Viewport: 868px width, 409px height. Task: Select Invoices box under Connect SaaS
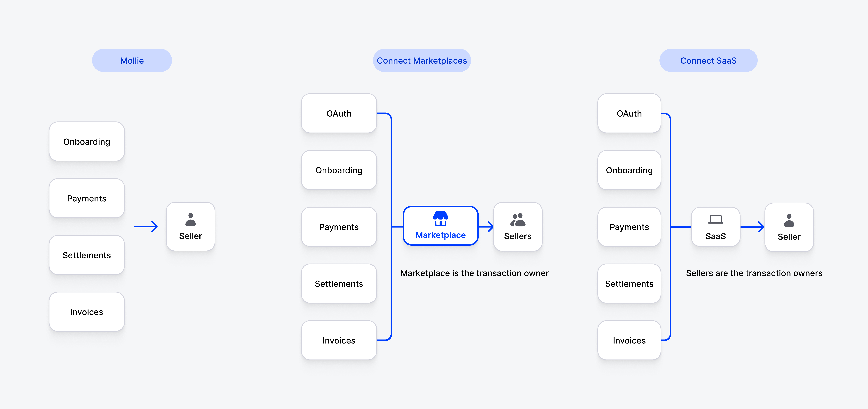(x=629, y=340)
